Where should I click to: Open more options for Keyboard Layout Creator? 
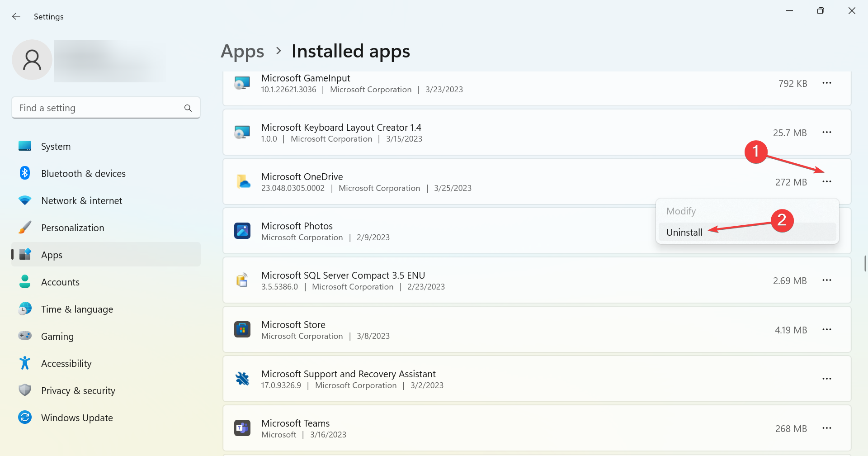click(827, 133)
